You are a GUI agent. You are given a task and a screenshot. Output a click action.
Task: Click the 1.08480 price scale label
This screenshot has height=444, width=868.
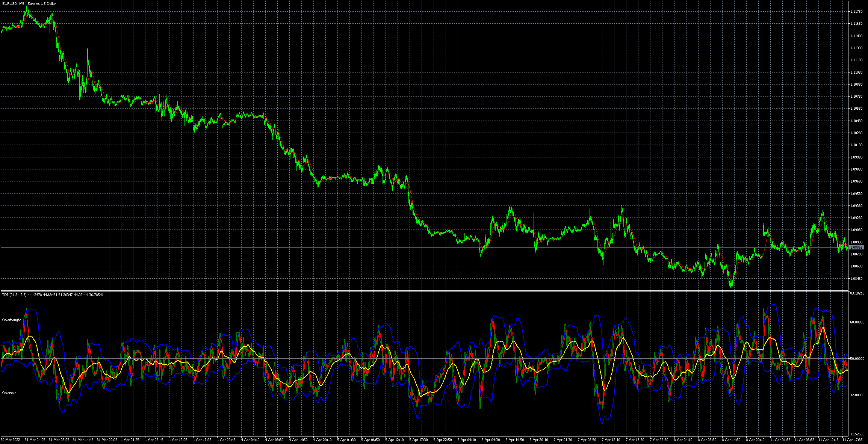856,279
